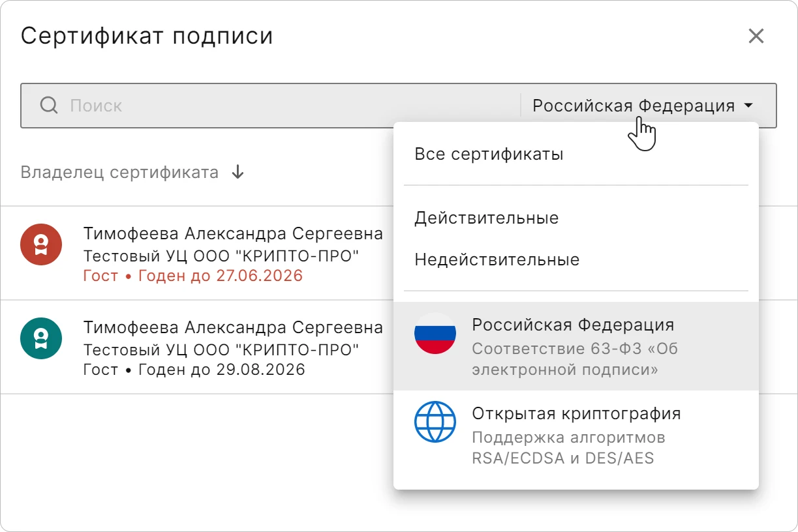The width and height of the screenshot is (798, 532).
Task: Click the dropdown caret arrow
Action: [x=749, y=106]
